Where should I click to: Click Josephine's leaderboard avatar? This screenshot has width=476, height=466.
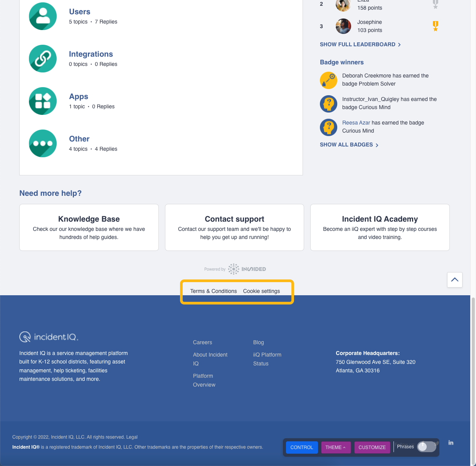[343, 26]
